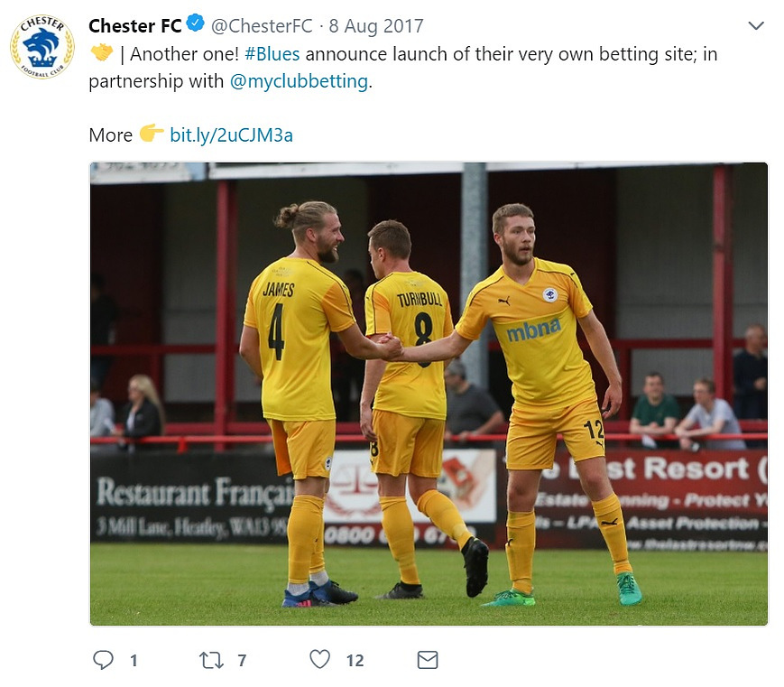Follow the bit.ly/2uCJM3a link
The image size is (784, 687).
tap(231, 135)
